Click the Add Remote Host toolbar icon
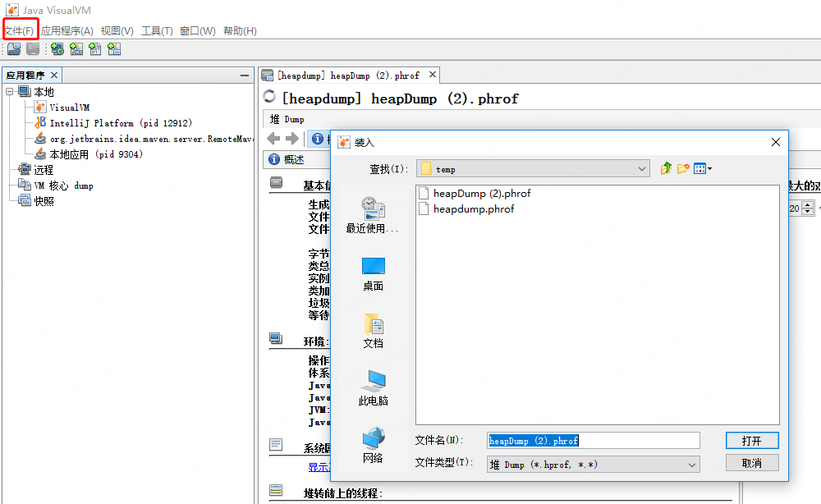 click(57, 49)
